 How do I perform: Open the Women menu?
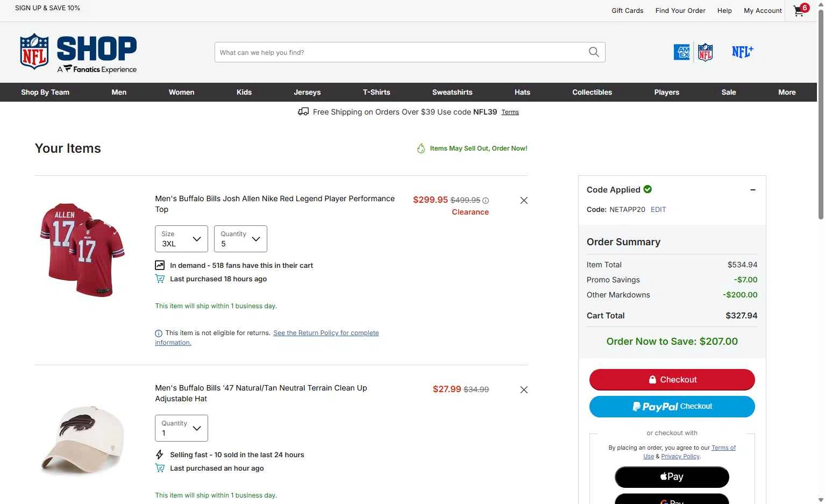click(x=182, y=92)
